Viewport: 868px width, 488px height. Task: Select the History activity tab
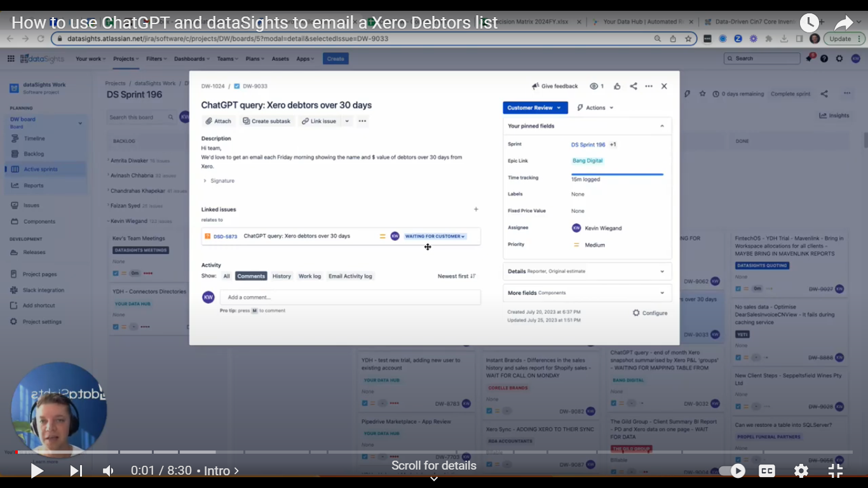click(281, 276)
